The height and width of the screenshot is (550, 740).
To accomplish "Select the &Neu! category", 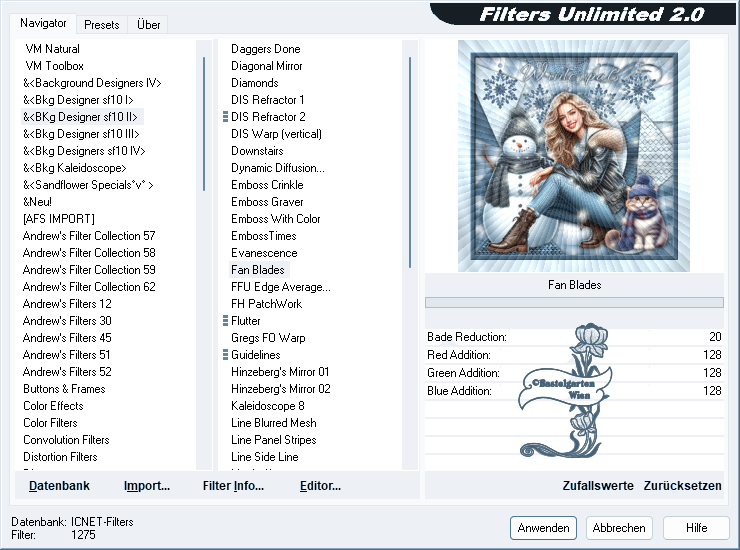I will (x=37, y=202).
